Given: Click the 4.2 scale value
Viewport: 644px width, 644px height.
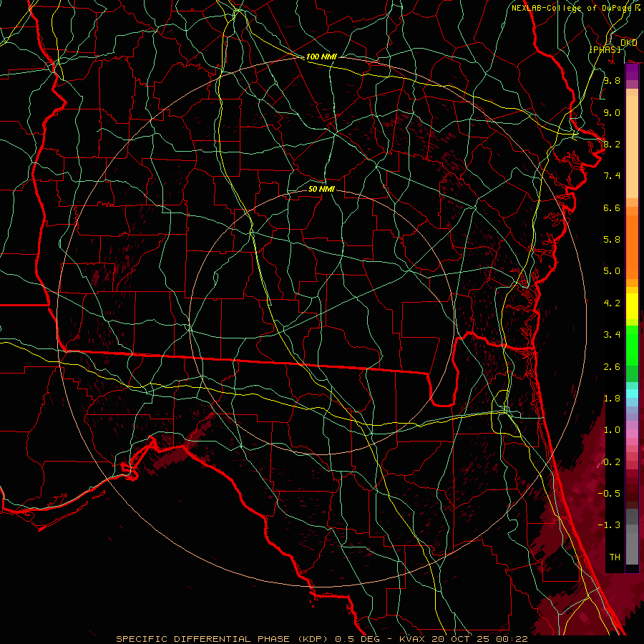Looking at the screenshot, I should (x=612, y=303).
